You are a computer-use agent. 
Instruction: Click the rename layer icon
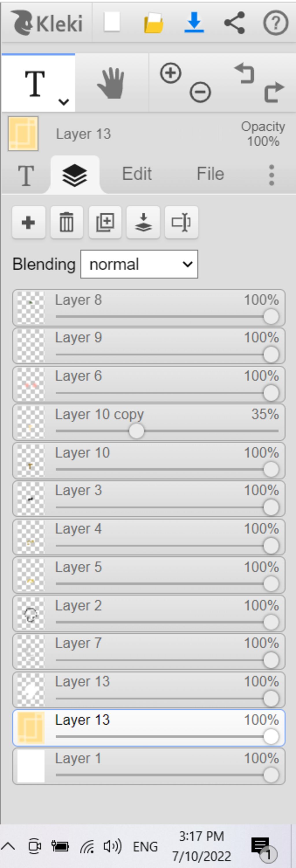click(181, 222)
